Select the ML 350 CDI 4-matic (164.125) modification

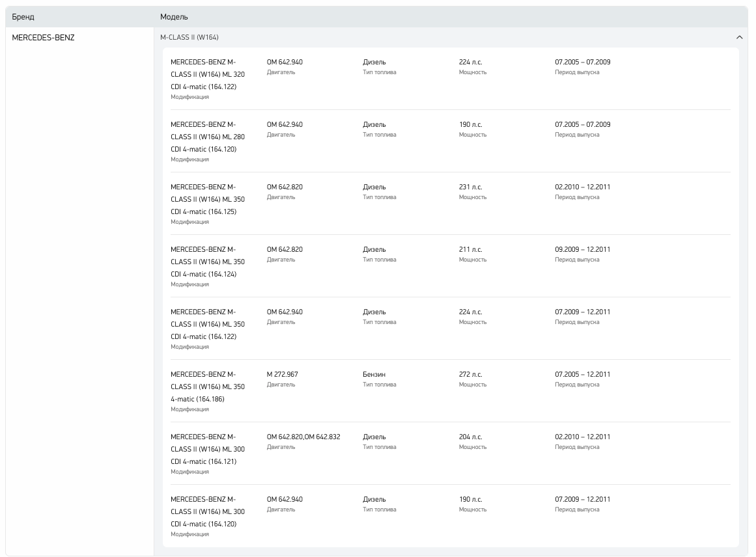(x=208, y=199)
